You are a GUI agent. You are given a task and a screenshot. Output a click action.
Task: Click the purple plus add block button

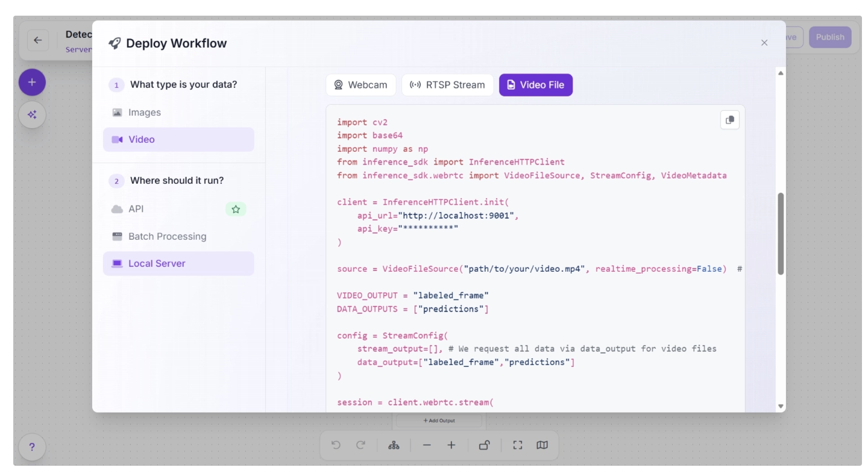[32, 83]
